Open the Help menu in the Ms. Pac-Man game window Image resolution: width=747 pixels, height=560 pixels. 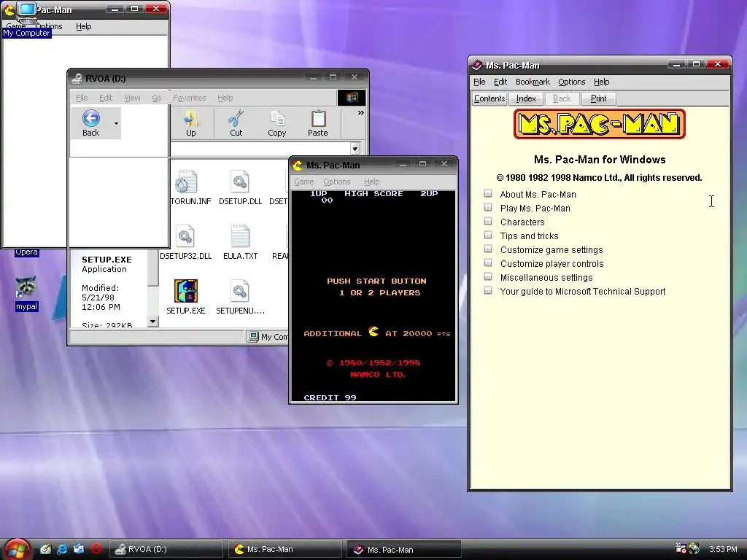click(x=371, y=182)
